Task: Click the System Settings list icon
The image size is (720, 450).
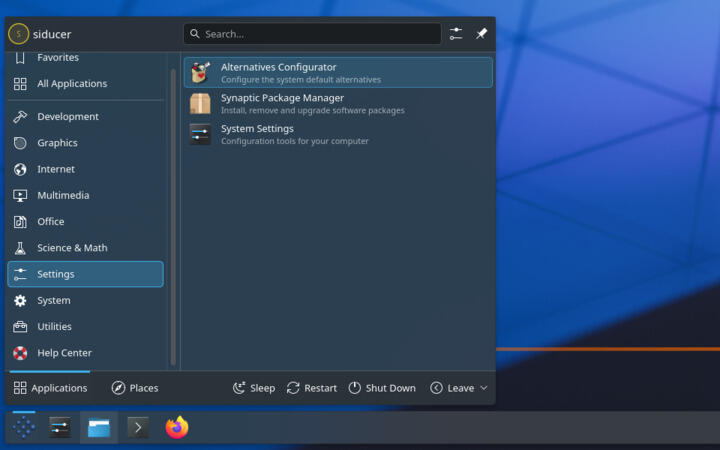Action: tap(201, 134)
